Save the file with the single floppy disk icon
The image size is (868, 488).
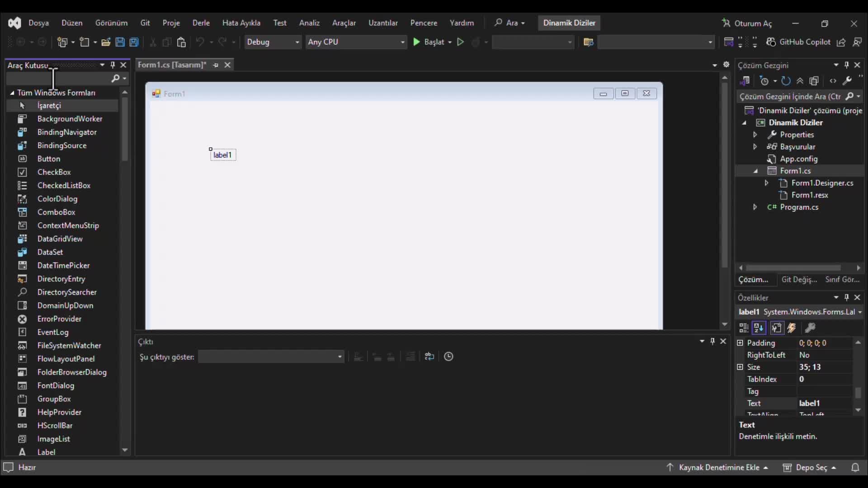pos(120,42)
